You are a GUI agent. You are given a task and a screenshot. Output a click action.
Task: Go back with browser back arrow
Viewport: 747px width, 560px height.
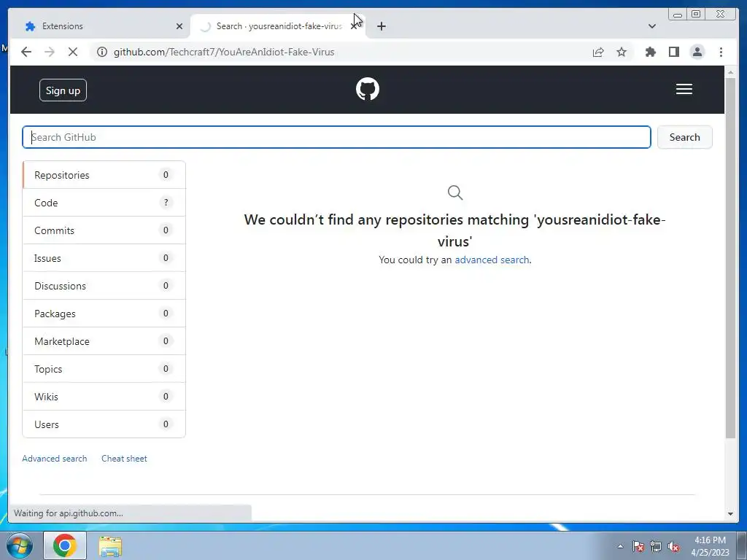point(26,52)
